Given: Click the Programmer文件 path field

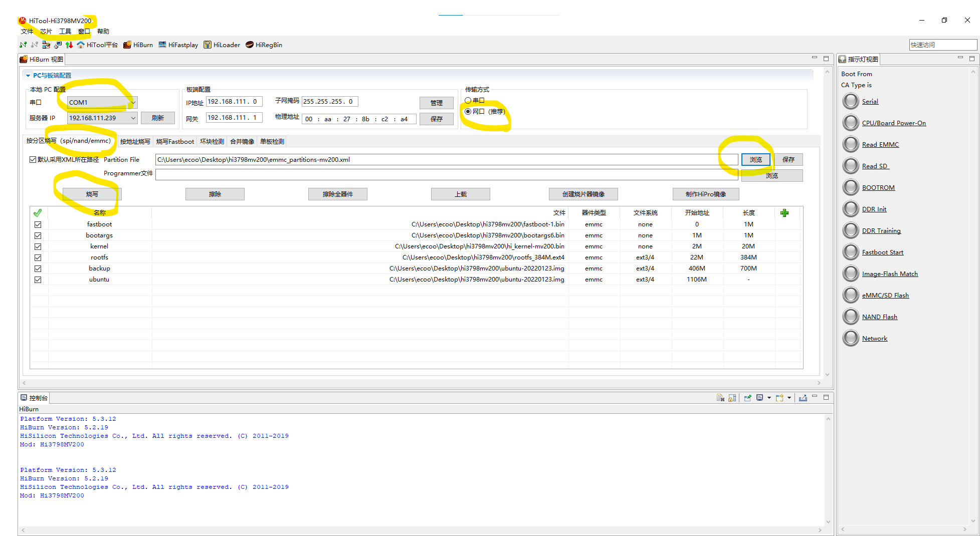Looking at the screenshot, I should [446, 174].
